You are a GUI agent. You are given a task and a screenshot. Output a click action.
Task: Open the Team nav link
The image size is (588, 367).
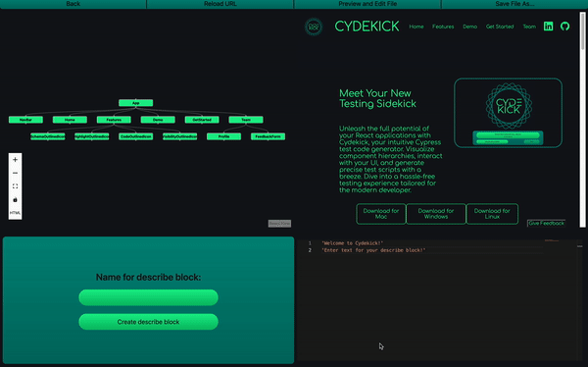point(529,26)
